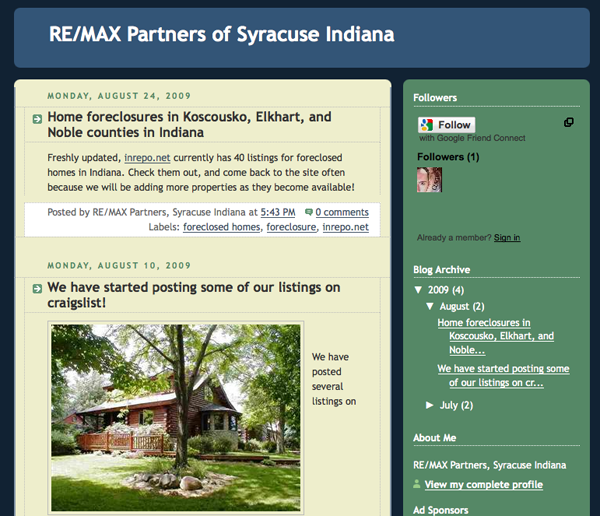Open the RE/MAX Partners blog title
This screenshot has width=600, height=516.
pos(221,35)
